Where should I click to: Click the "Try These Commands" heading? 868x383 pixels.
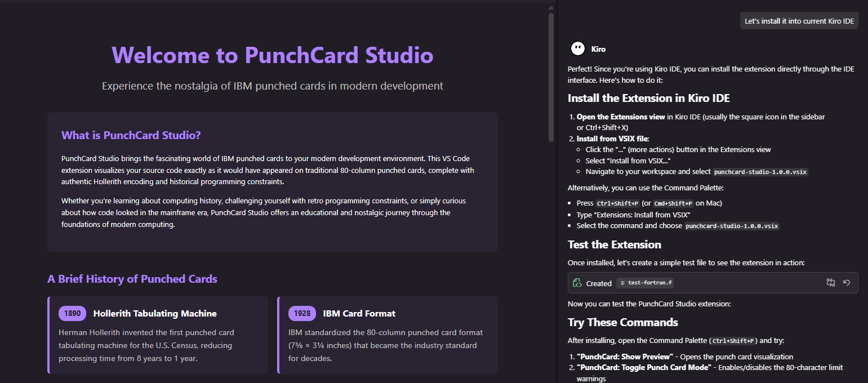coord(623,322)
